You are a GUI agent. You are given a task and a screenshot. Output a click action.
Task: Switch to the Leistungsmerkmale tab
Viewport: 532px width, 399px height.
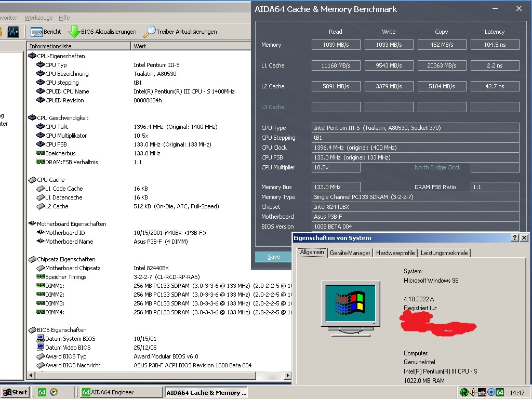[444, 253]
